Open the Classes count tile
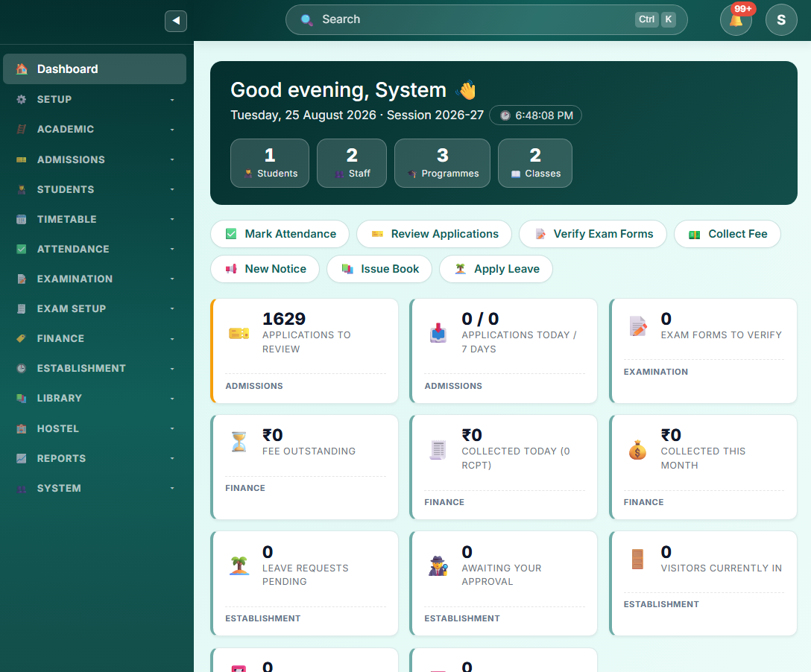This screenshot has width=811, height=672. 534,163
